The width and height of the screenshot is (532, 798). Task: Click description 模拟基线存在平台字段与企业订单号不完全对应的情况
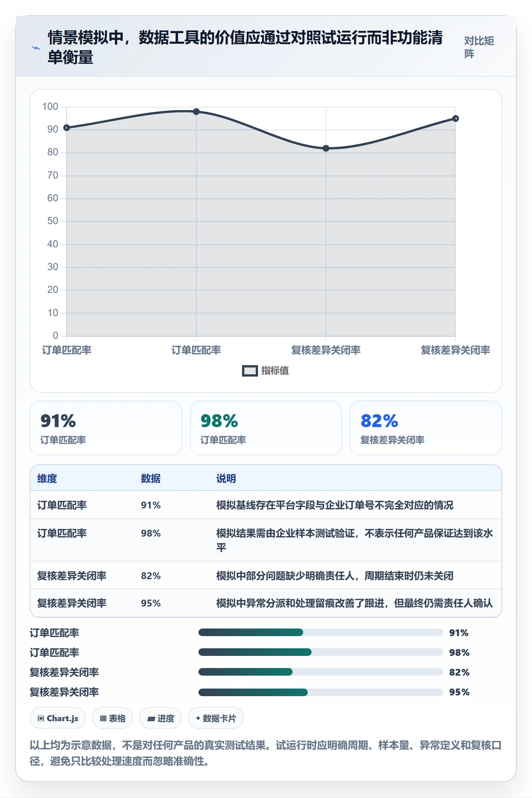(x=335, y=505)
